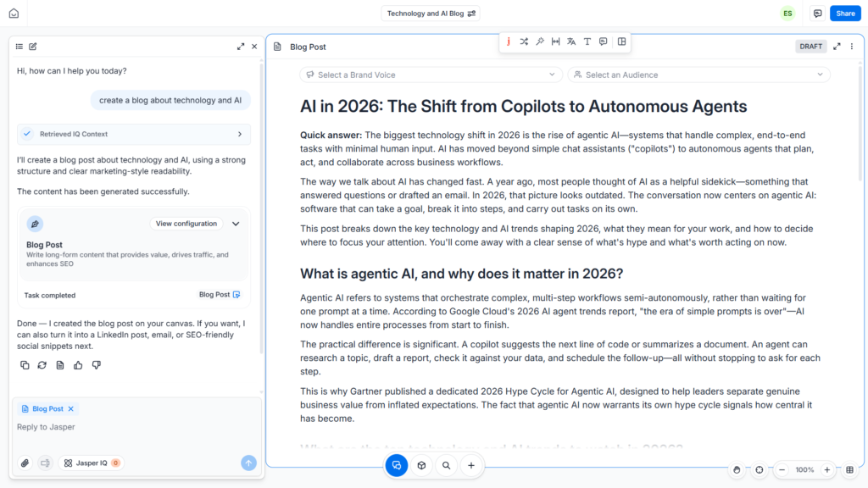Toggle the chat panel button in bottom toolbar
The height and width of the screenshot is (488, 868).
397,466
